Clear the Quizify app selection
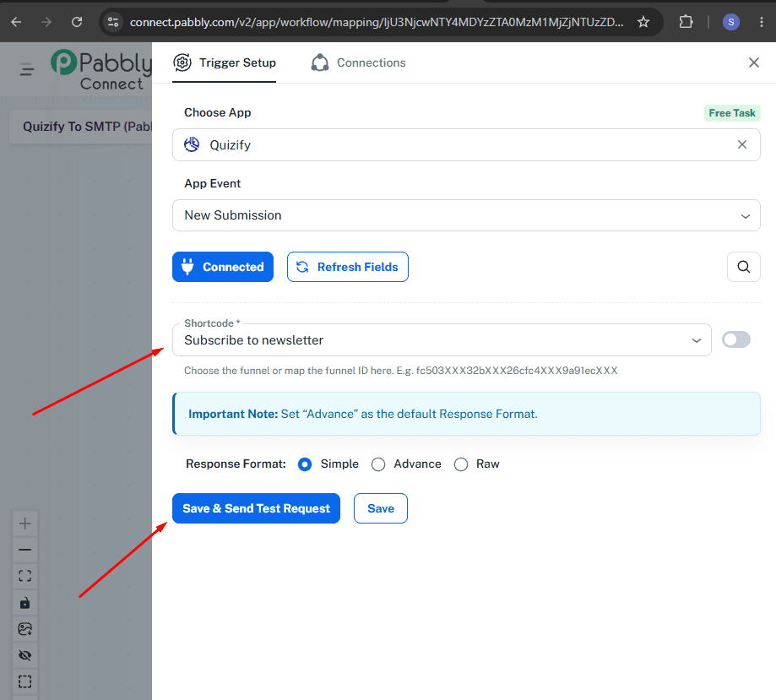 (x=742, y=144)
